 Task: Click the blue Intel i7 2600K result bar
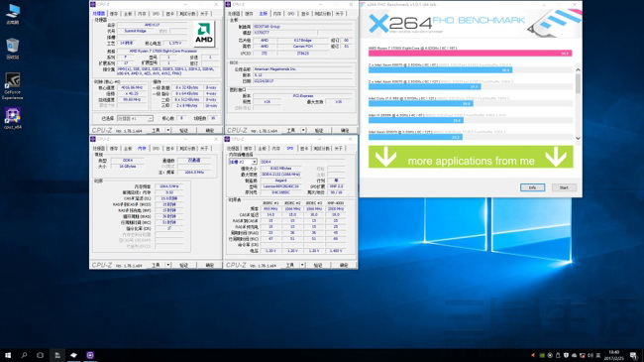click(x=416, y=120)
